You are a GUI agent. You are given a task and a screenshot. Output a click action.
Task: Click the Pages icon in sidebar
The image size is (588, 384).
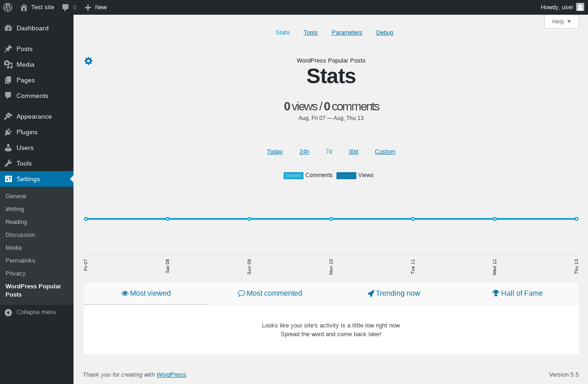tap(8, 80)
